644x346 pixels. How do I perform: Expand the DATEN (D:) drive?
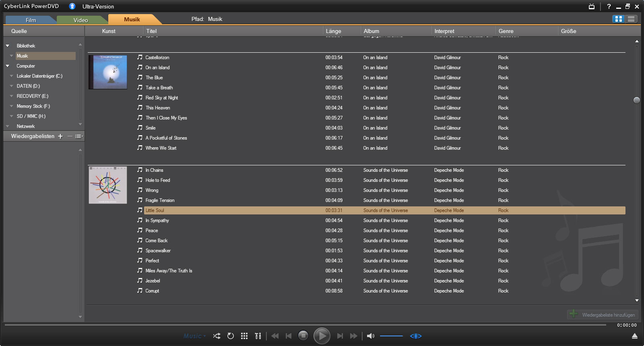11,86
